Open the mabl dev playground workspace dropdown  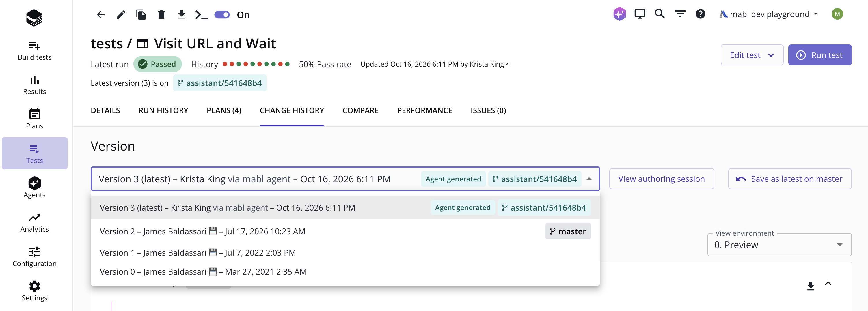coord(769,14)
